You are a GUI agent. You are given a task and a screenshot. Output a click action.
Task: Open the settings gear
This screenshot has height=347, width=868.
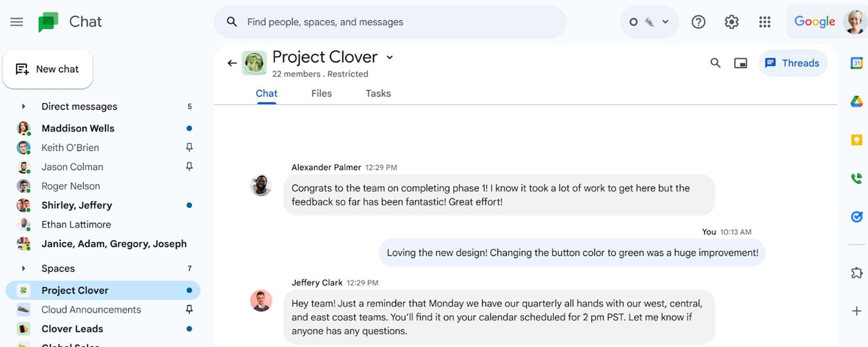pos(731,22)
